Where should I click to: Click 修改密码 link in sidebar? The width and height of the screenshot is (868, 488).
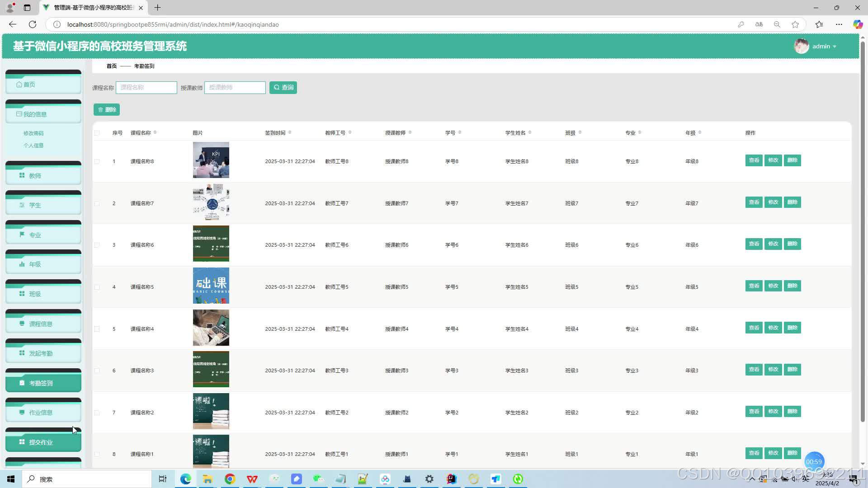pyautogui.click(x=33, y=133)
